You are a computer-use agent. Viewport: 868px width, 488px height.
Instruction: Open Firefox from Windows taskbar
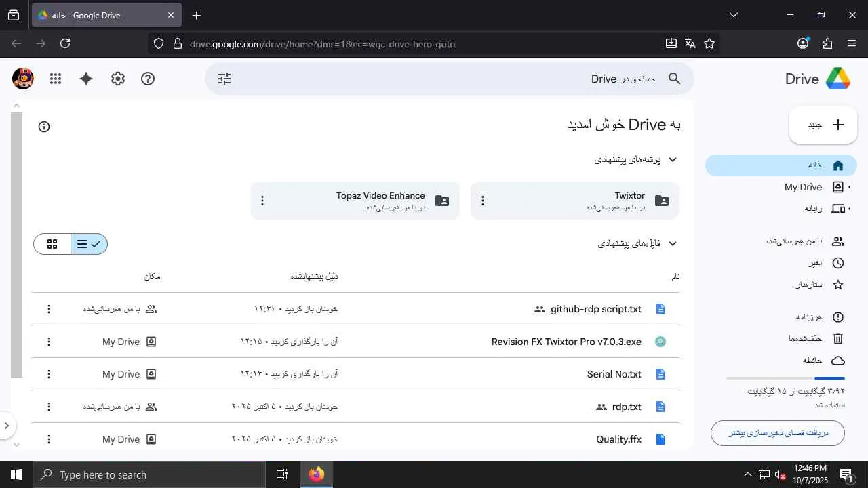[x=317, y=474]
